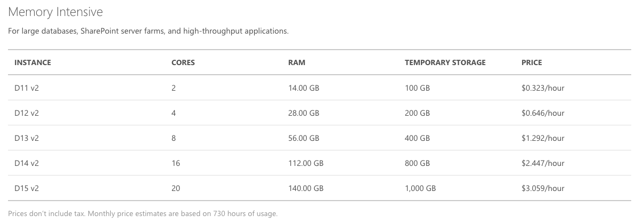
Task: Select the D11 v2 instance name
Action: [x=27, y=88]
